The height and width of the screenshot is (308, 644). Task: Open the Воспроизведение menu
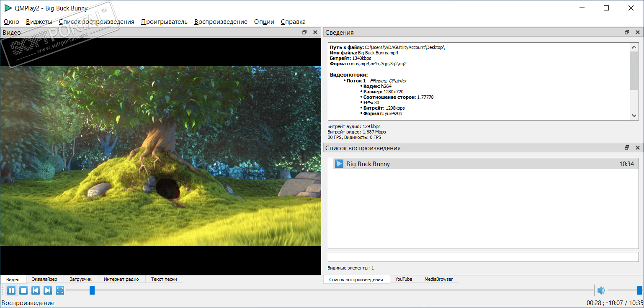[221, 22]
